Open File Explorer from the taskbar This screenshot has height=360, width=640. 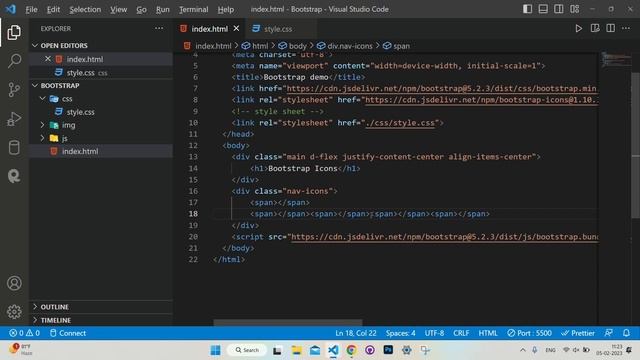click(x=296, y=350)
